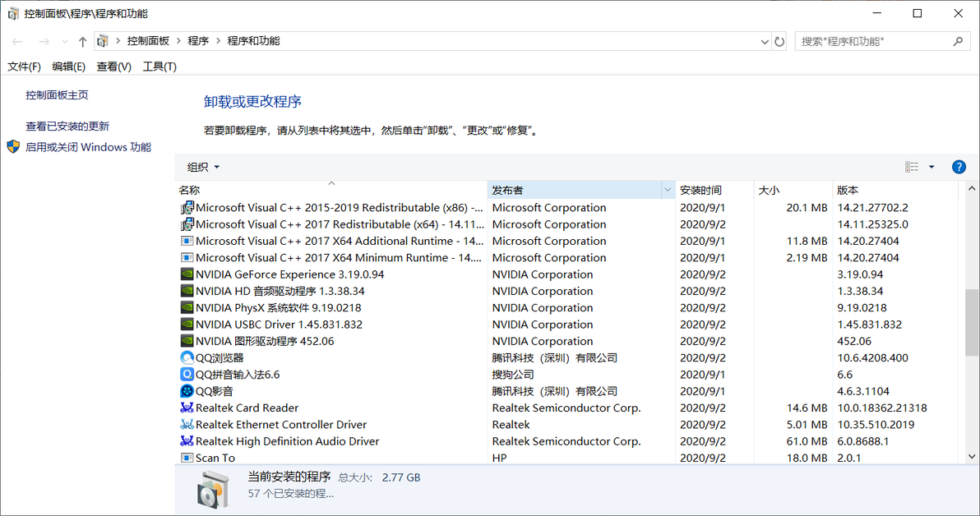Viewport: 980px width, 516px height.
Task: Select the Microsoft Visual C++ 2017 Redistributable icon
Action: [186, 223]
